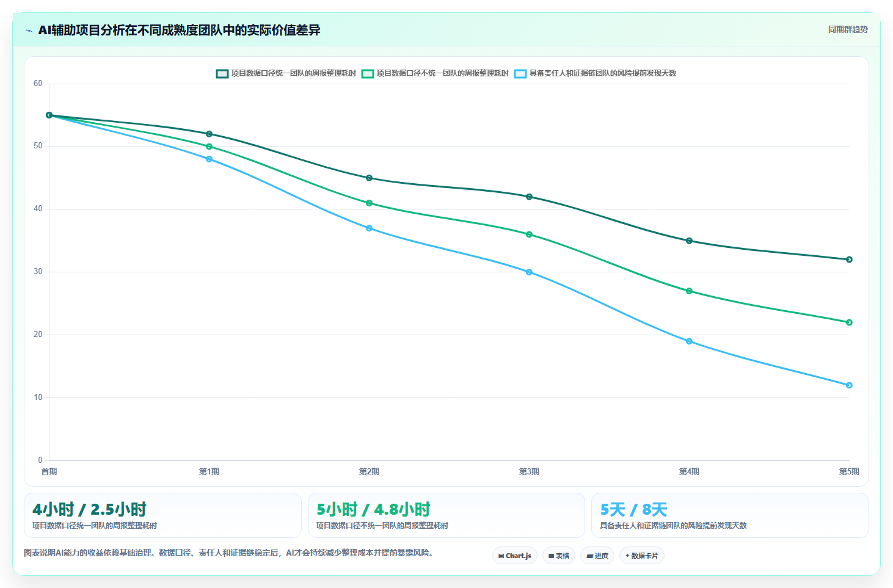Image resolution: width=893 pixels, height=588 pixels.
Task: Click light green data point 27 at 第4期
Action: 690,291
